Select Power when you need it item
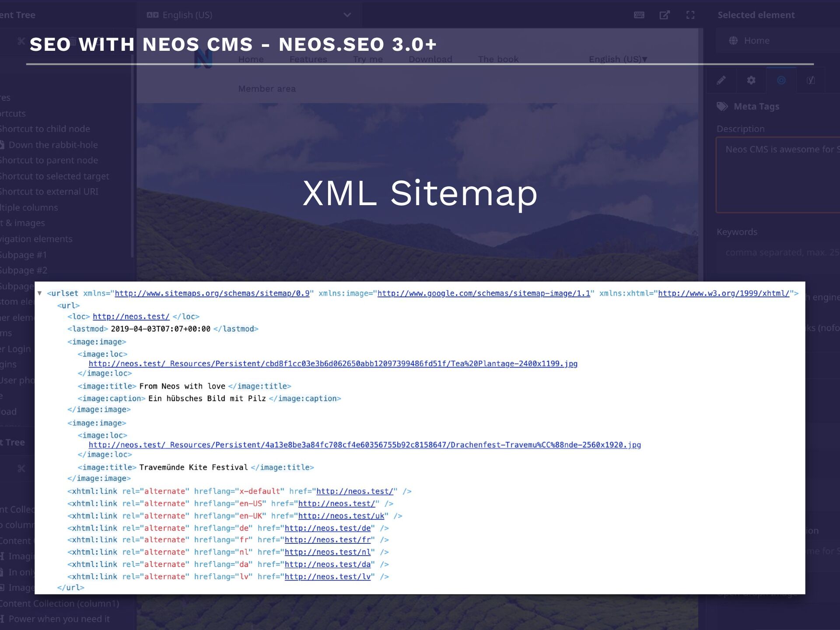 point(59,619)
